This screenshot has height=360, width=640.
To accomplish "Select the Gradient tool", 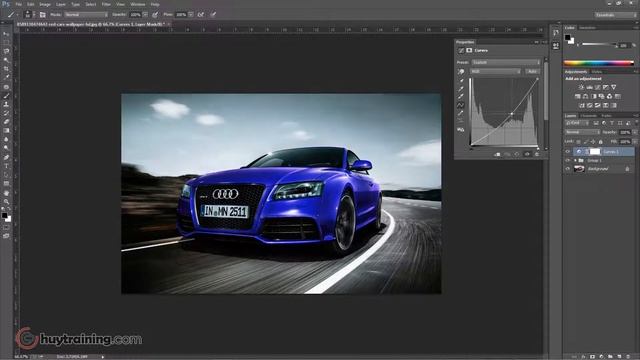I will pyautogui.click(x=6, y=131).
